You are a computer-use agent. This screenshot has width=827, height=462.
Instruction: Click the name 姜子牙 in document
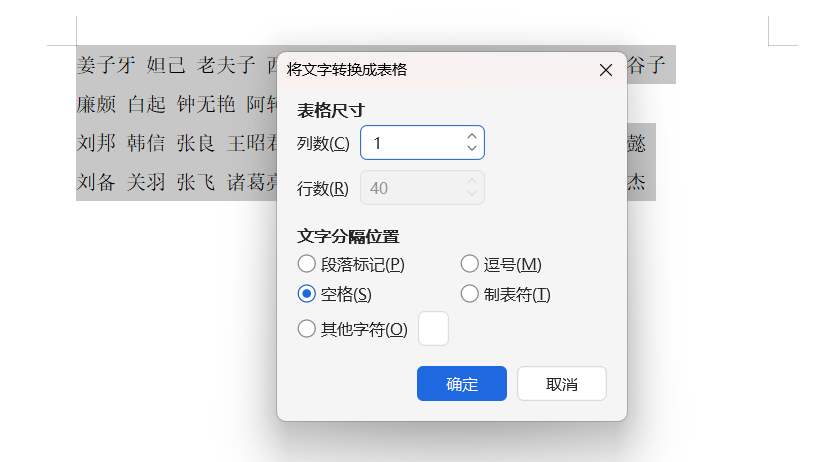tap(105, 66)
